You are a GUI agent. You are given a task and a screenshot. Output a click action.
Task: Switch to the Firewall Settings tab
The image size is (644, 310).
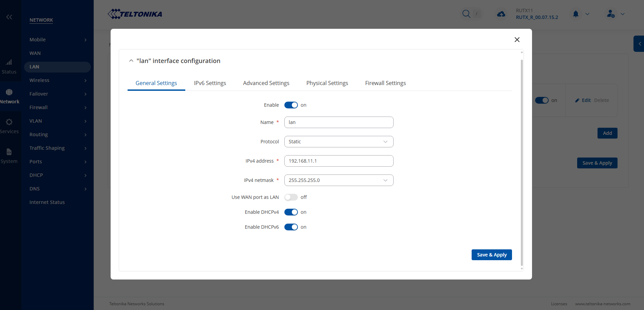pos(385,83)
